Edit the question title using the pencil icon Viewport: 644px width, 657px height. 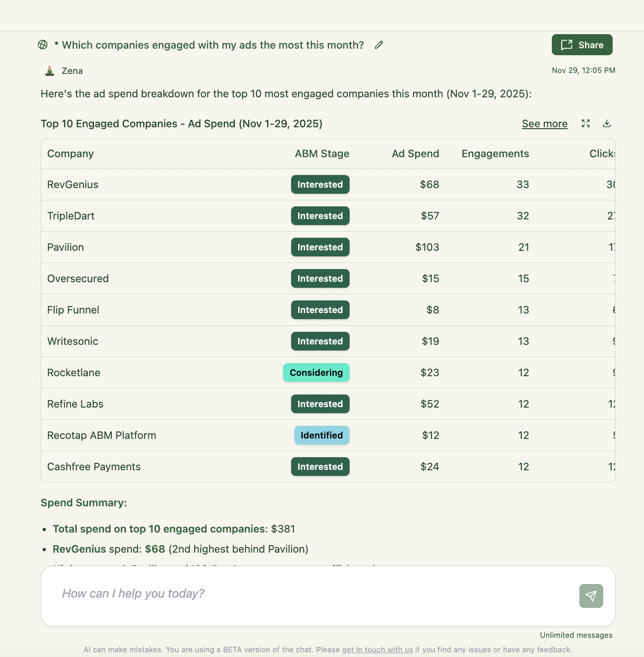(378, 45)
